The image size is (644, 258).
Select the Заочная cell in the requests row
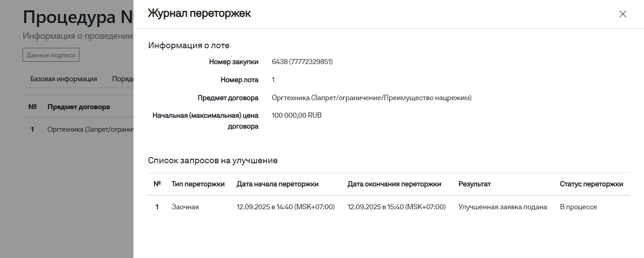click(x=185, y=207)
